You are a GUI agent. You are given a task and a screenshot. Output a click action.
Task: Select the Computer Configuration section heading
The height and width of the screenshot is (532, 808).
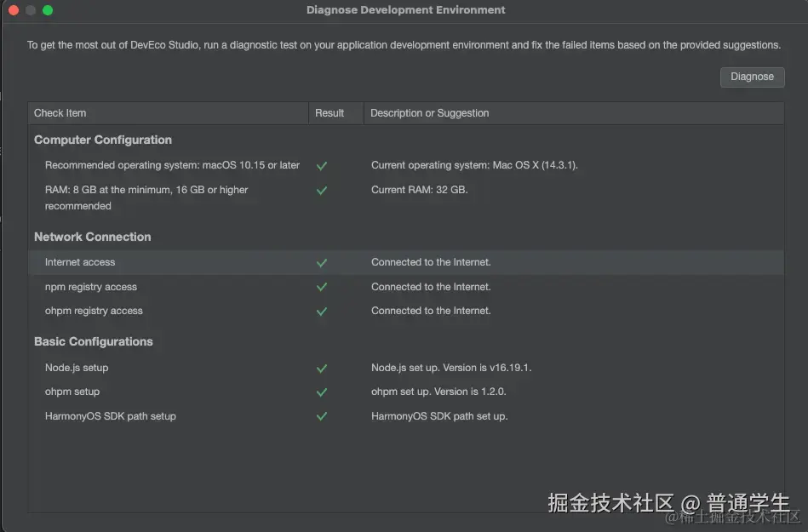pos(103,140)
